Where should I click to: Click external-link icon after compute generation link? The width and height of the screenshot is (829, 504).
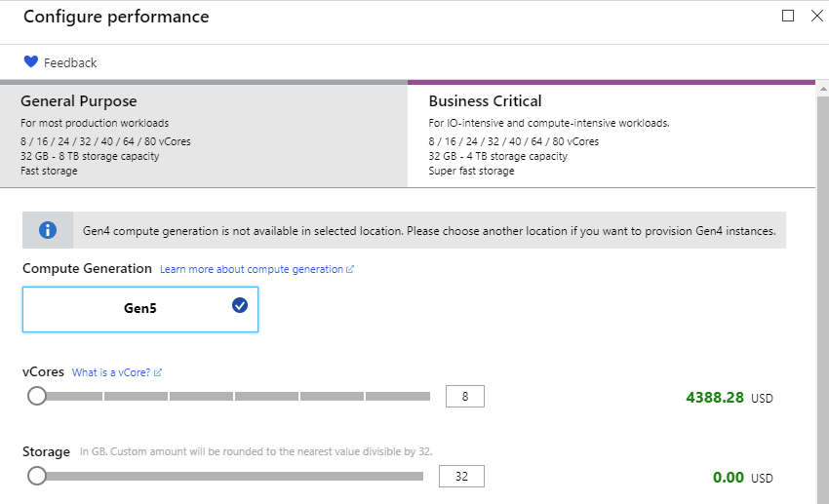tap(350, 269)
